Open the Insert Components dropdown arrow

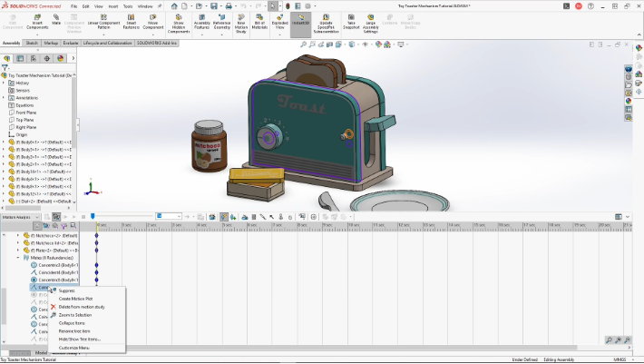(x=37, y=34)
